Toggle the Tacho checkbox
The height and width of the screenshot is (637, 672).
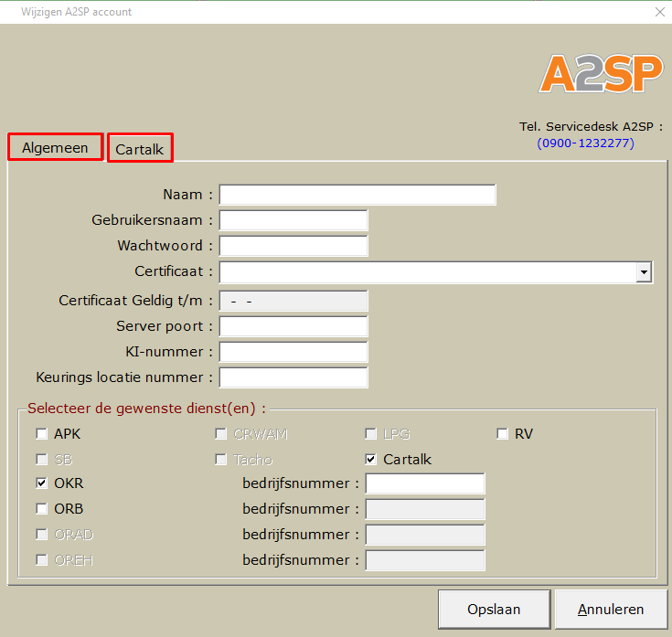point(220,460)
